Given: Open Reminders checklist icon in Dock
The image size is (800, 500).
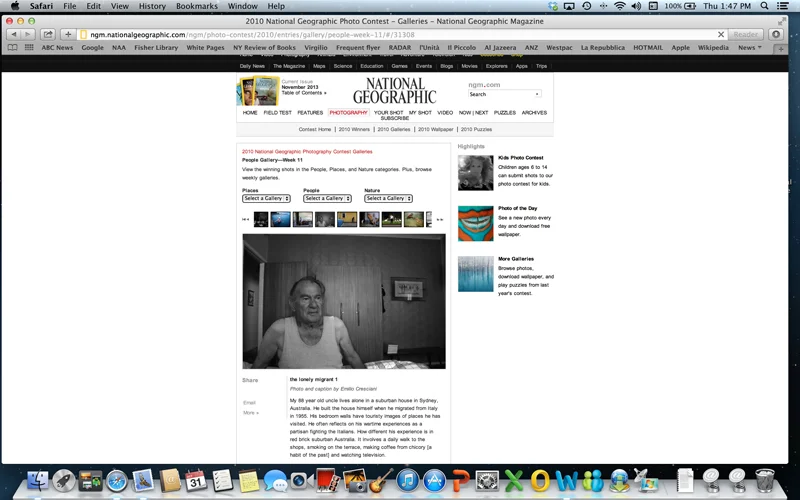Looking at the screenshot, I should click(x=222, y=481).
